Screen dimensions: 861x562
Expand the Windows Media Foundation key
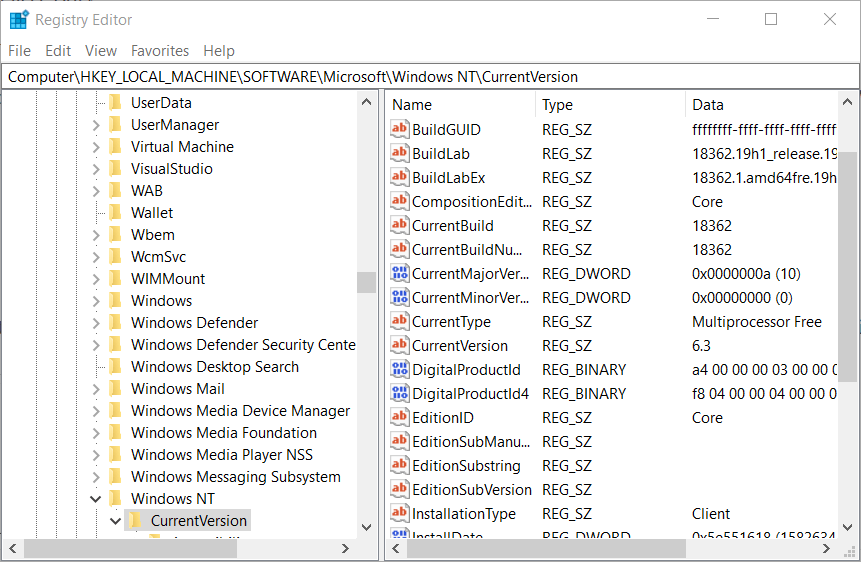(96, 433)
